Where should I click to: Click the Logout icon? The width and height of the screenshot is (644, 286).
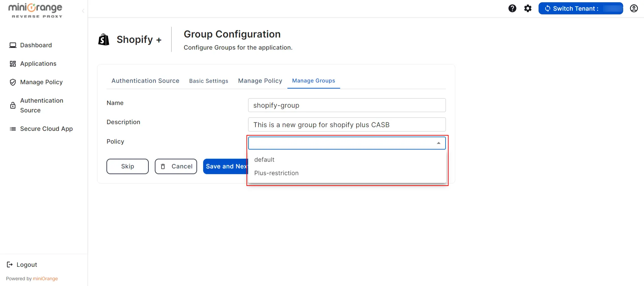tap(10, 265)
